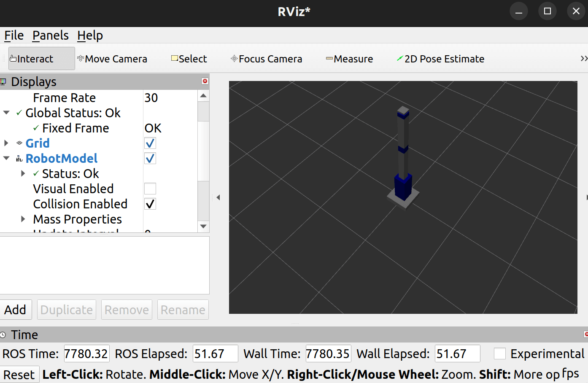This screenshot has height=383, width=588.
Task: Uncheck the Grid display checkbox
Action: (x=150, y=143)
